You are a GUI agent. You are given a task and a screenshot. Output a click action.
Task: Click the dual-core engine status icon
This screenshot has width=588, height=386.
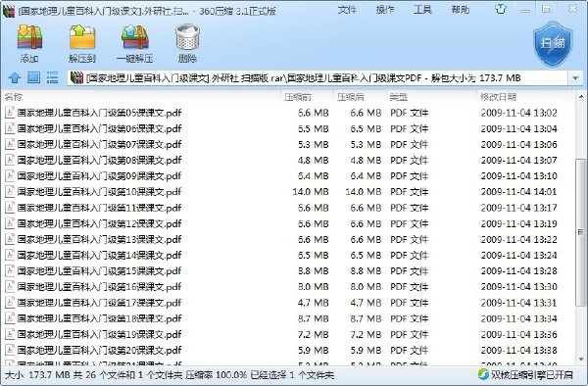coord(483,374)
